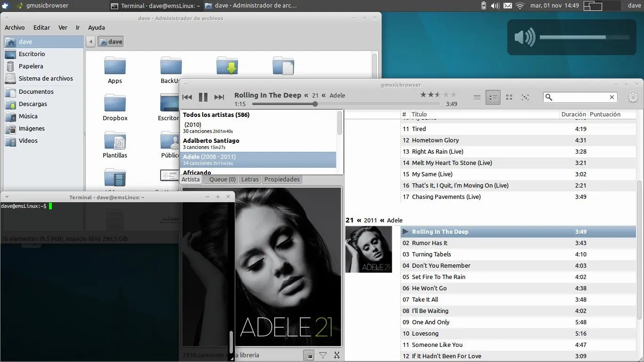Click the track number # column header
644x362 pixels.
[x=404, y=115]
